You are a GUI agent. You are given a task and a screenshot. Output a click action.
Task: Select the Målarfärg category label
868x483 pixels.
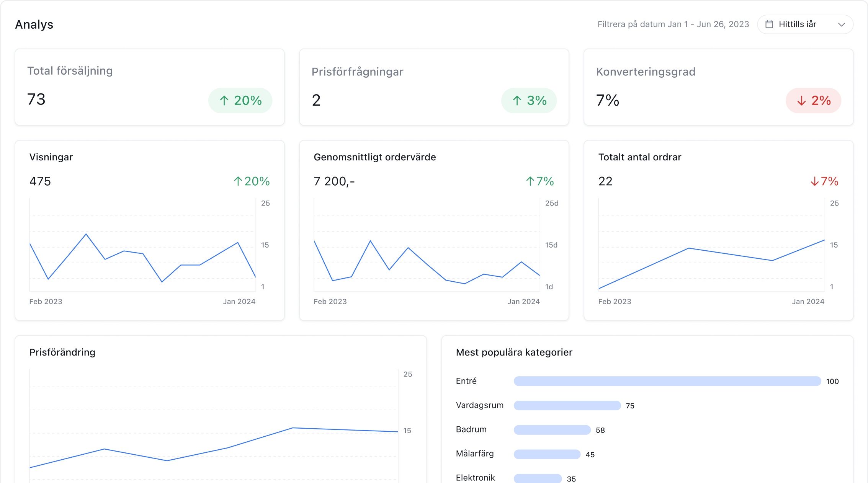point(475,454)
